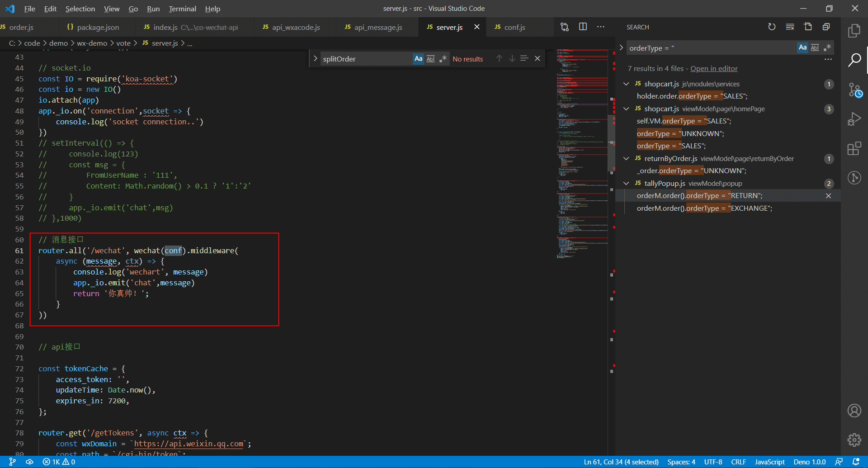Open the vote breadcrumb folder
The height and width of the screenshot is (468, 868).
(123, 43)
